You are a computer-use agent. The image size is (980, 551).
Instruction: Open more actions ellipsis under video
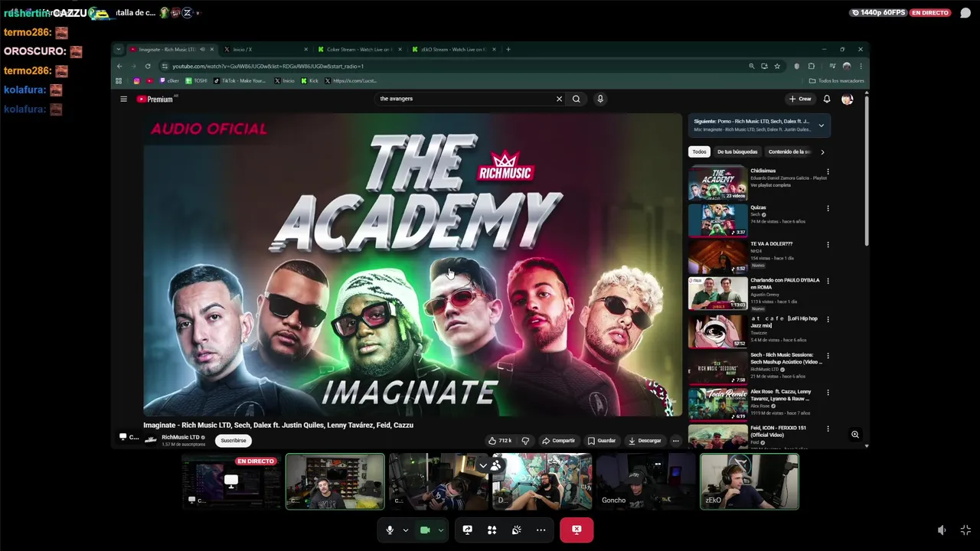pos(675,440)
